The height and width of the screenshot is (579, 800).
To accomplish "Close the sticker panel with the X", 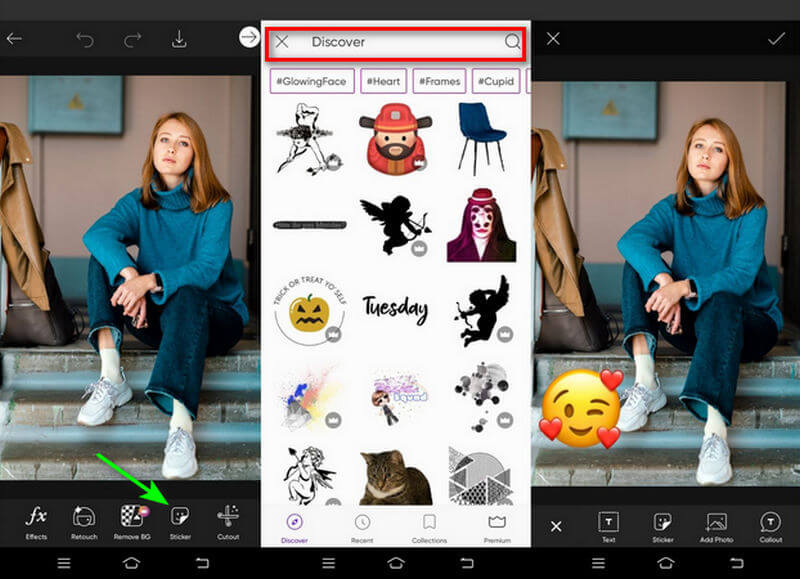I will click(283, 41).
